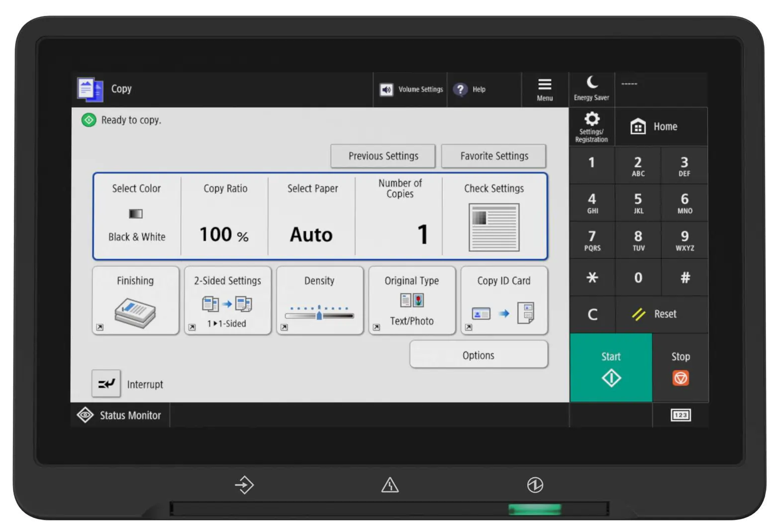Open Select Color (Black & White)

pyautogui.click(x=137, y=216)
